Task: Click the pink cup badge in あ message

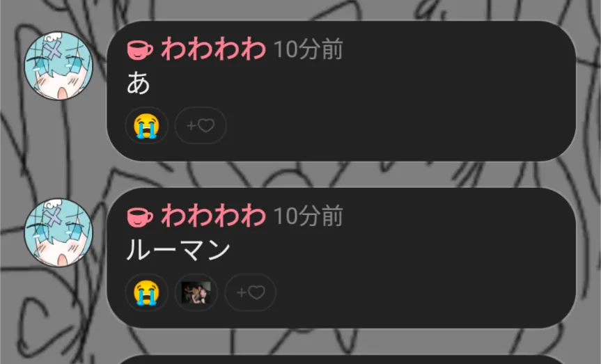Action: tap(140, 50)
